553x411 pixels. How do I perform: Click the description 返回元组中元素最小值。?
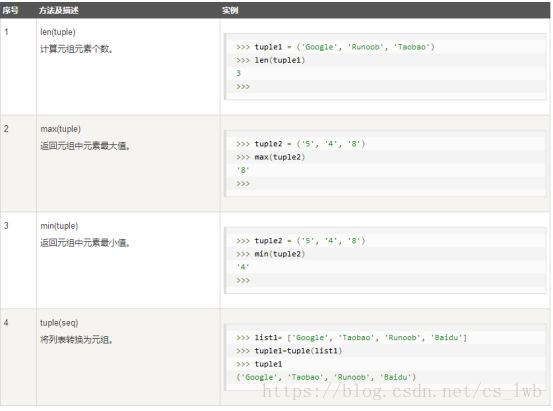click(85, 243)
